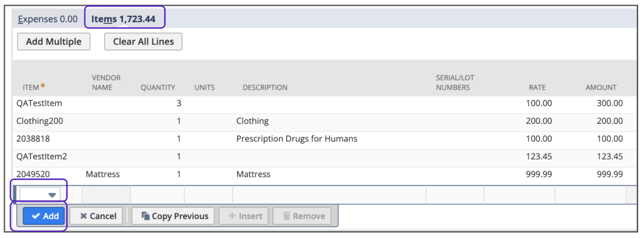The height and width of the screenshot is (238, 644).
Task: Expand the new line item dropdown arrow
Action: (52, 195)
